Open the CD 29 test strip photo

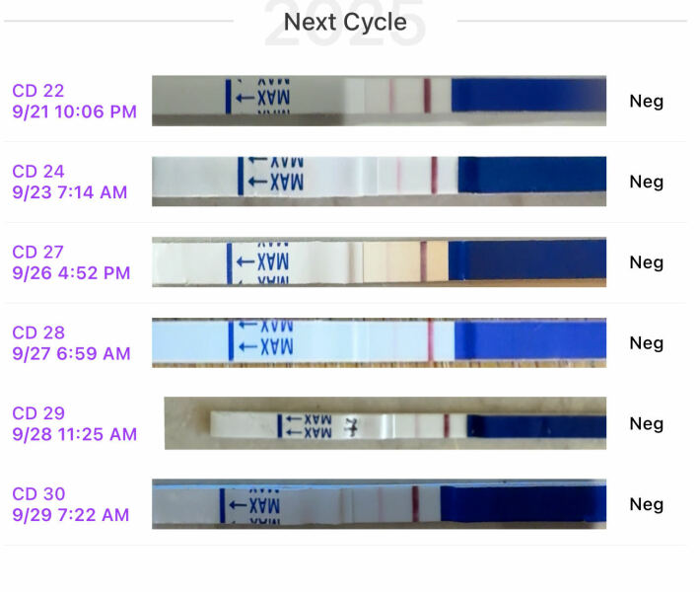(385, 424)
